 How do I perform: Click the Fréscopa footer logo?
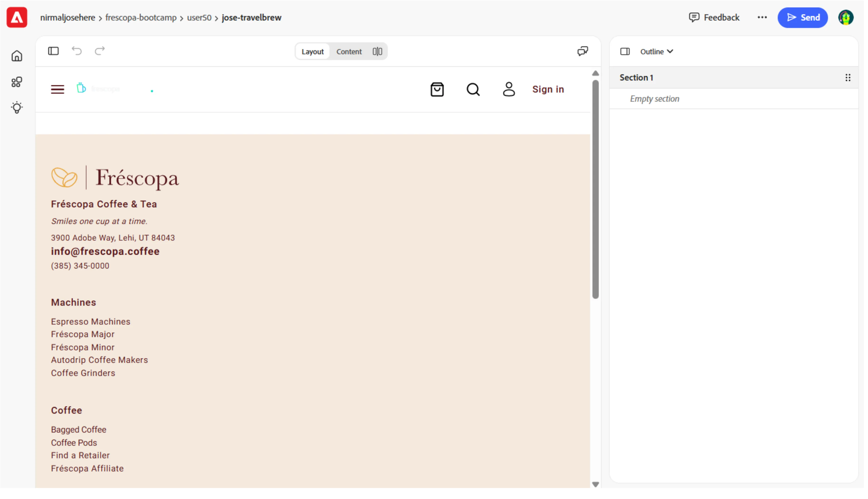[x=115, y=178]
